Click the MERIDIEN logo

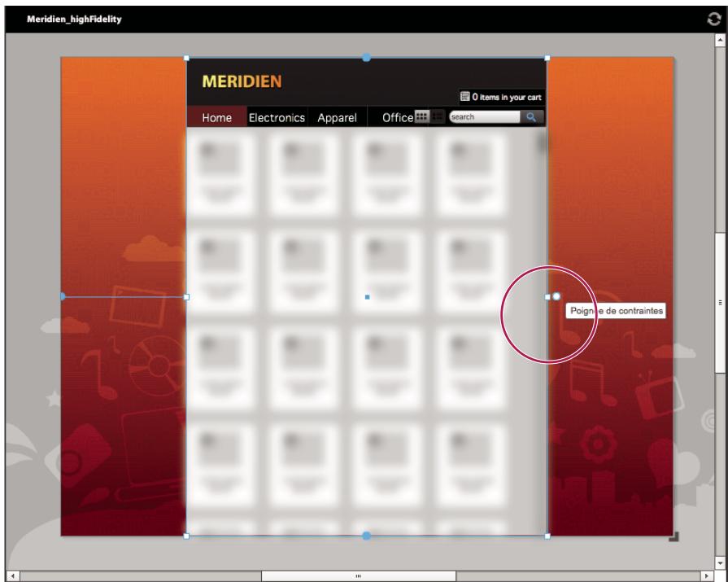[x=242, y=81]
